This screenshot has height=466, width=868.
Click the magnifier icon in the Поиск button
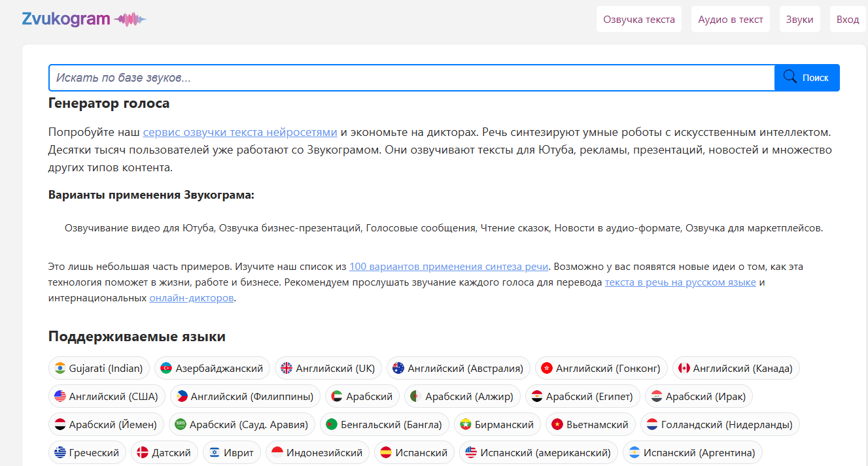click(x=790, y=77)
